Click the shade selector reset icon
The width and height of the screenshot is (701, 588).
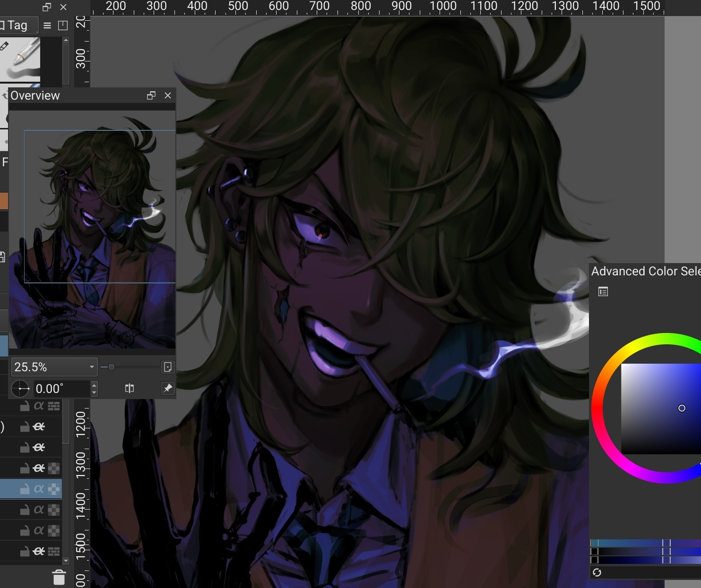pos(597,572)
